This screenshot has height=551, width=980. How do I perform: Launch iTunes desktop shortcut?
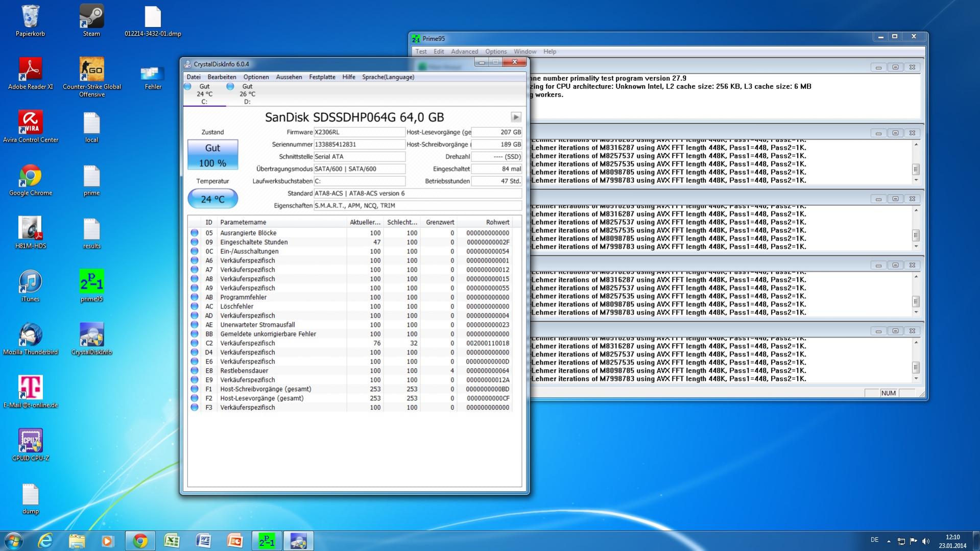(x=30, y=286)
